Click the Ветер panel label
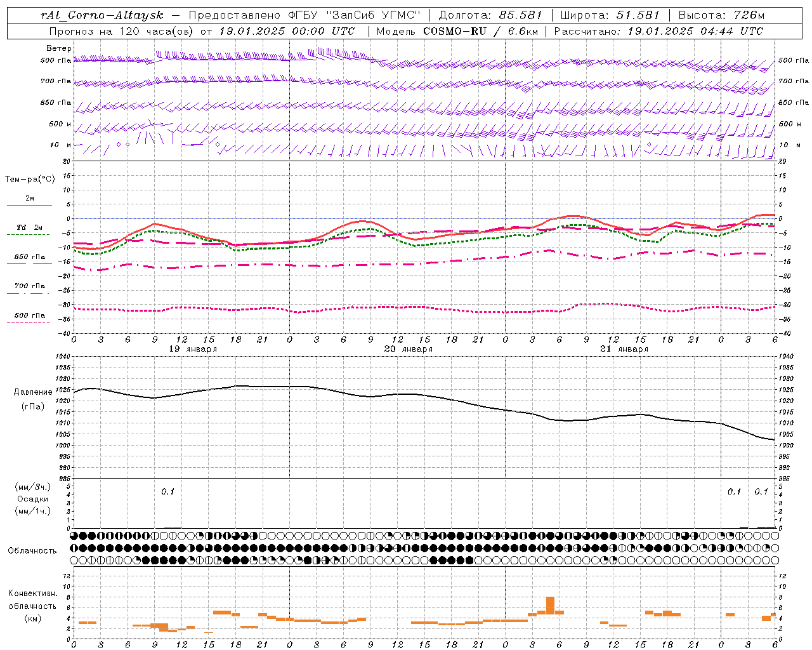812x650 pixels. click(x=59, y=48)
